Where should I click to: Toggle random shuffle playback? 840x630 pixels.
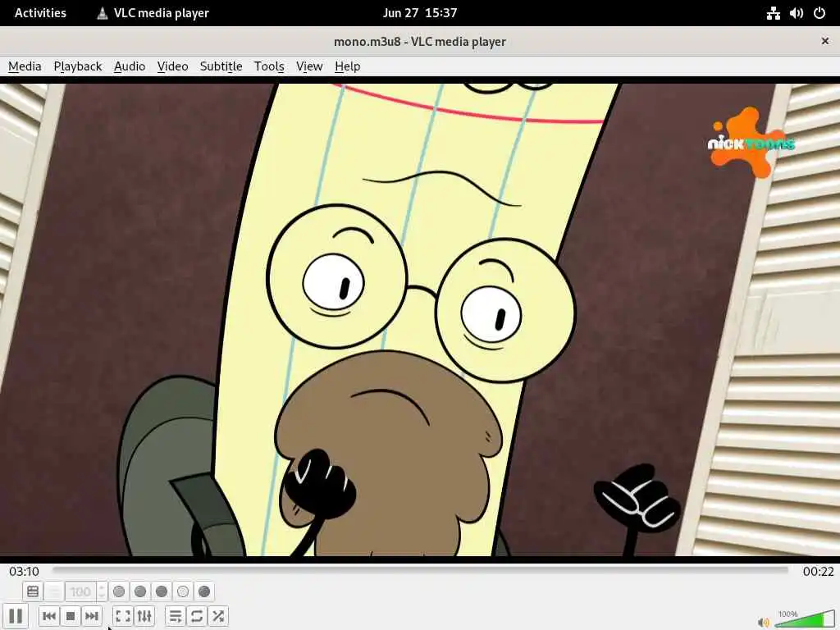click(218, 616)
